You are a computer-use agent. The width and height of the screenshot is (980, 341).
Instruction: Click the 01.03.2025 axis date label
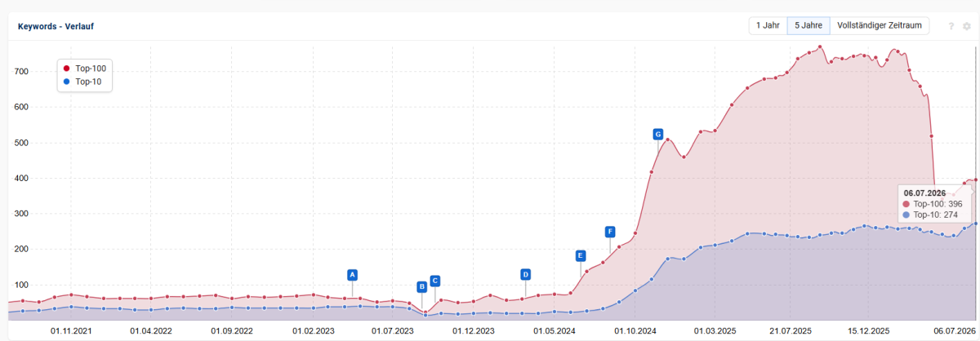(x=715, y=331)
